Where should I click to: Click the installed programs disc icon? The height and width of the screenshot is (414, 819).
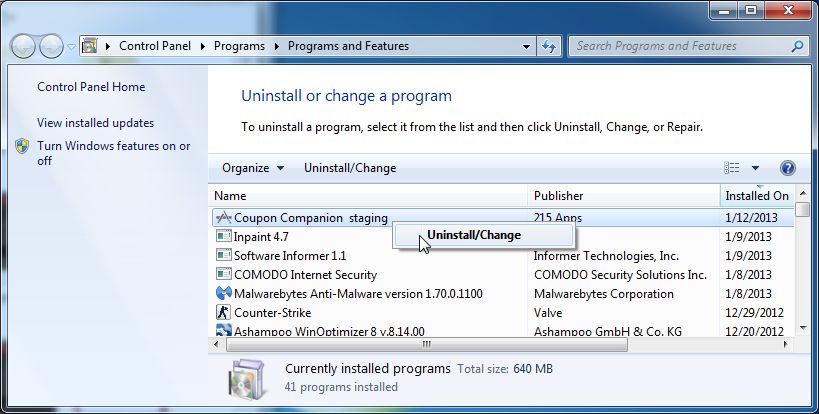point(247,380)
